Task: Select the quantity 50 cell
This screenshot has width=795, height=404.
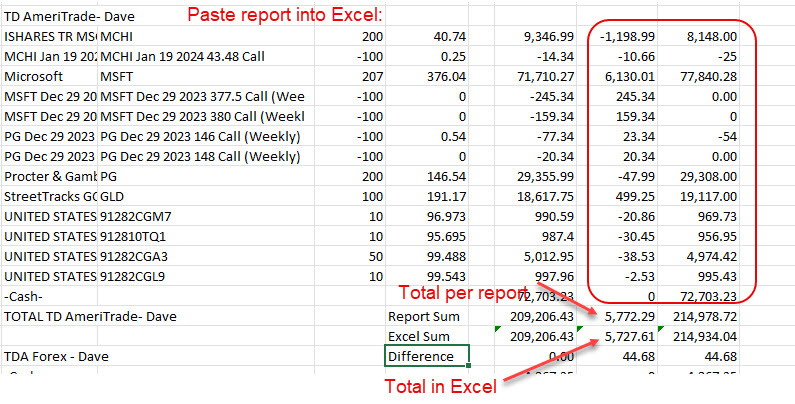Action: (x=350, y=256)
